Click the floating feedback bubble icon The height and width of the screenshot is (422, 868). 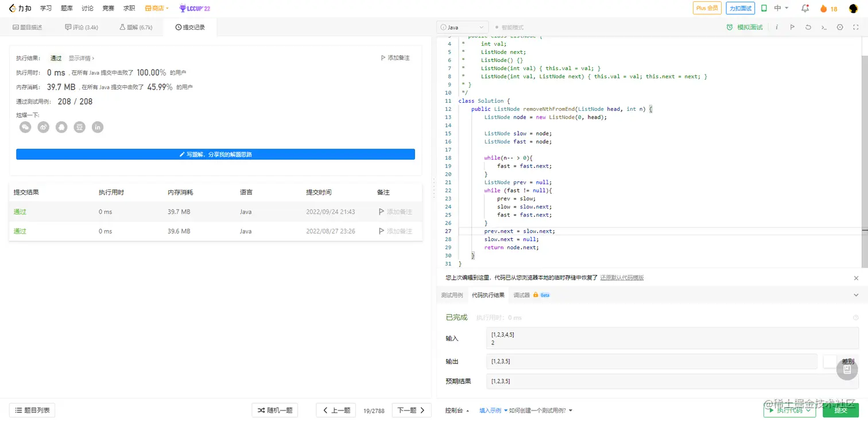point(847,370)
